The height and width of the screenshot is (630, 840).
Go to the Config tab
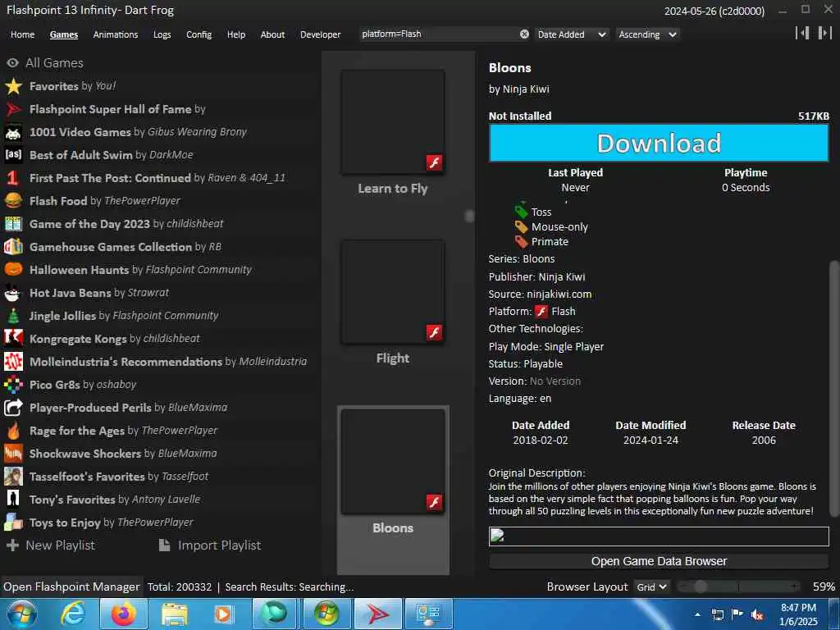[x=199, y=34]
